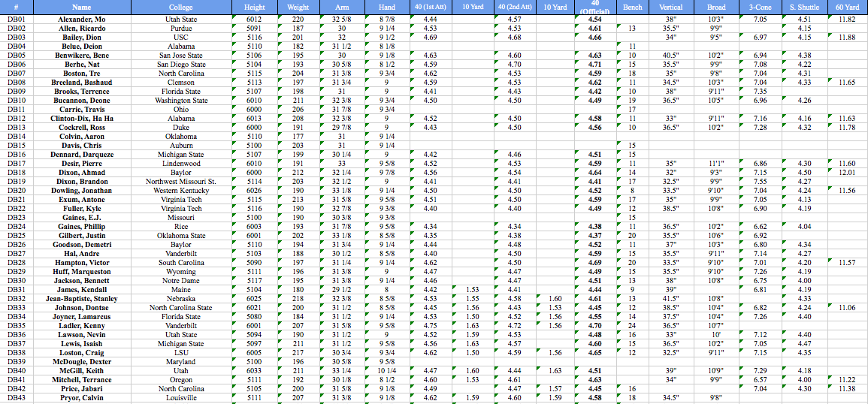Click the Broad column header
The width and height of the screenshot is (868, 404).
point(715,7)
